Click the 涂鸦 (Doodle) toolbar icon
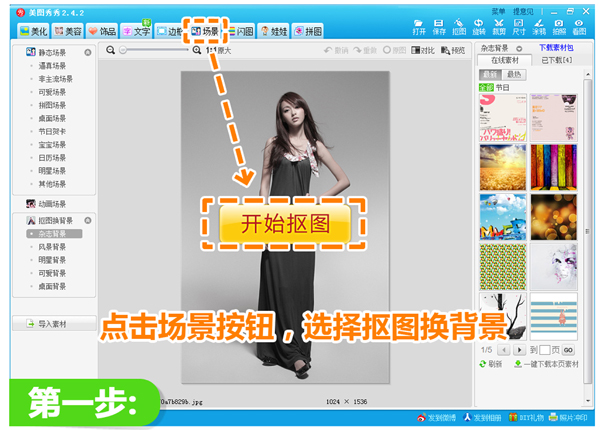This screenshot has height=430, width=600. pyautogui.click(x=540, y=26)
